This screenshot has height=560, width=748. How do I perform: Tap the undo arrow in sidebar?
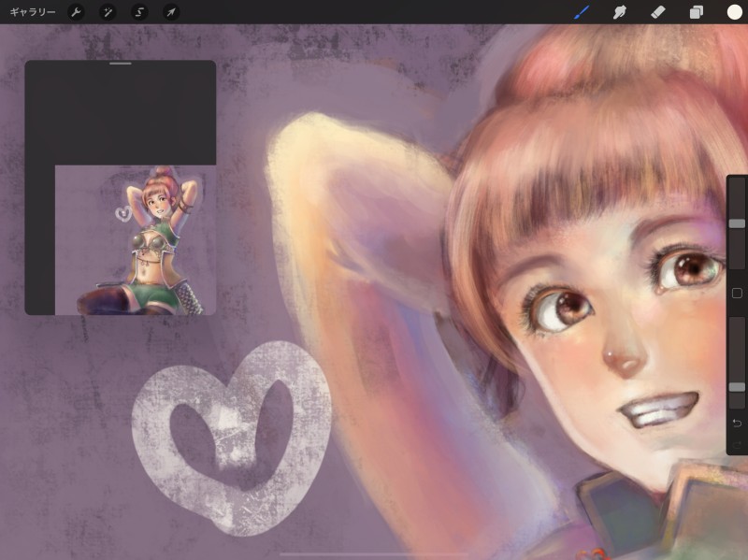pos(737,423)
